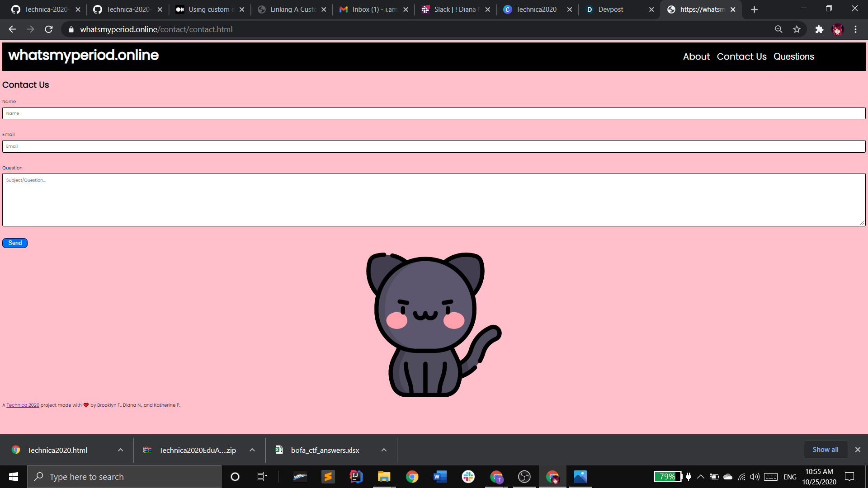Open the About page link
The height and width of the screenshot is (488, 868).
(x=696, y=56)
